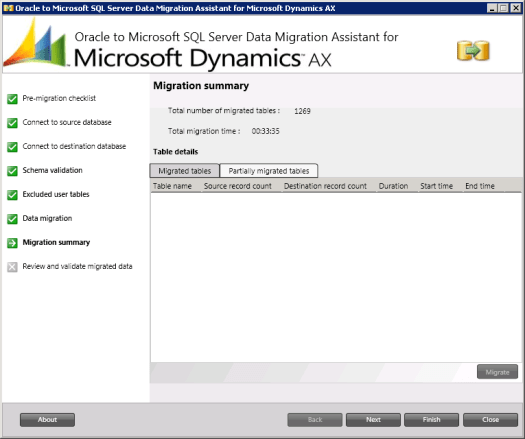The image size is (525, 439).
Task: Click the check icon beside Data migration
Action: tap(12, 219)
